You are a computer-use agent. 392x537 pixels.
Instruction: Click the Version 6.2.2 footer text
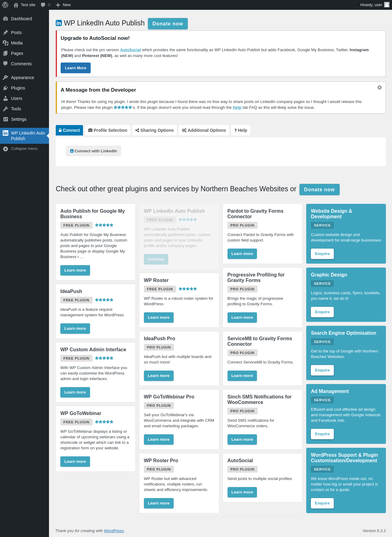tap(374, 531)
